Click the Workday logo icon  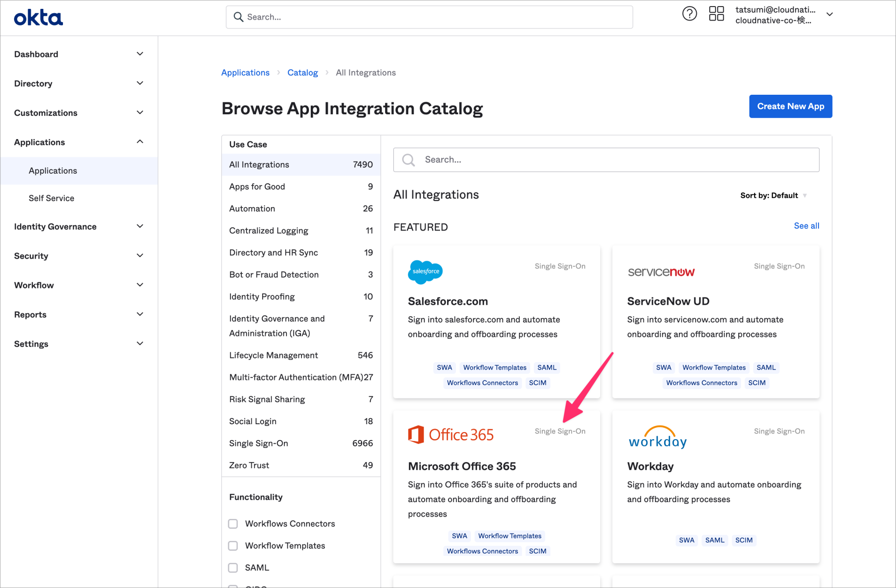click(658, 437)
